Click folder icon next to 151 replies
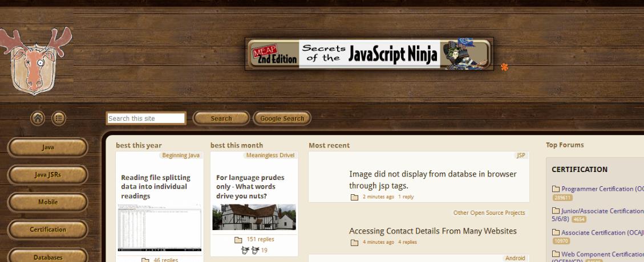Image resolution: width=644 pixels, height=262 pixels. pos(238,240)
